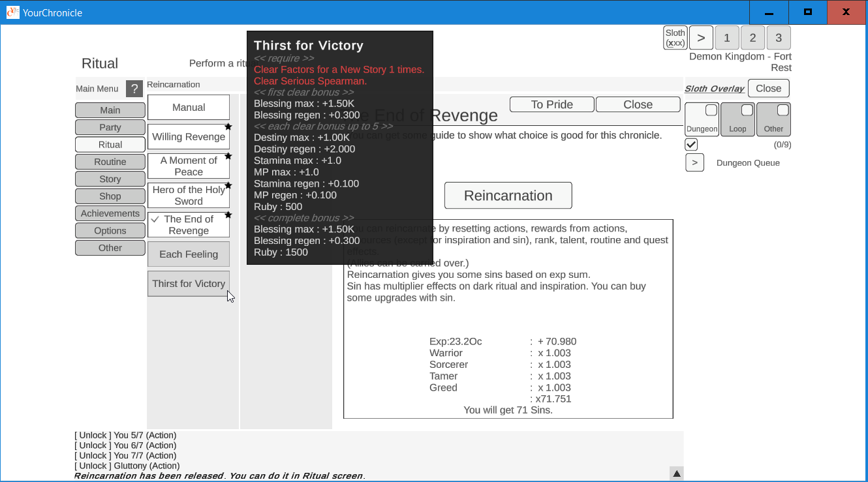868x482 pixels.
Task: Minimize the YourChronicle window
Action: tap(769, 12)
